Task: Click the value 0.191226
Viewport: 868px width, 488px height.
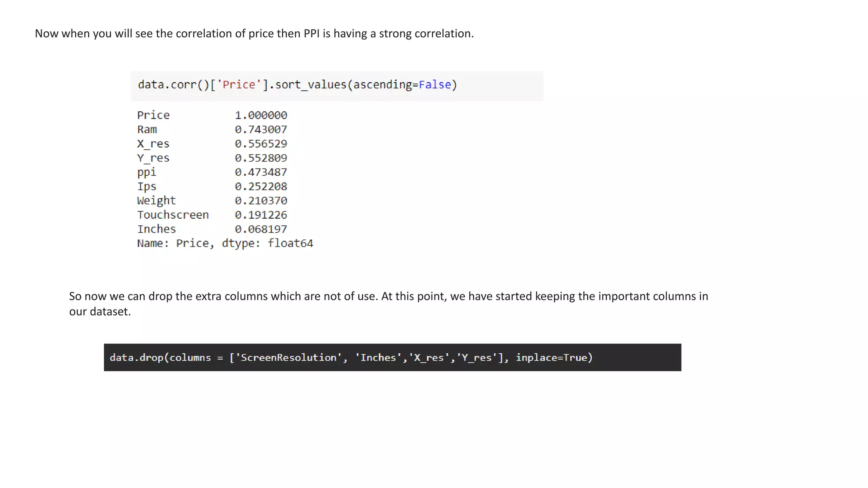Action: 261,215
